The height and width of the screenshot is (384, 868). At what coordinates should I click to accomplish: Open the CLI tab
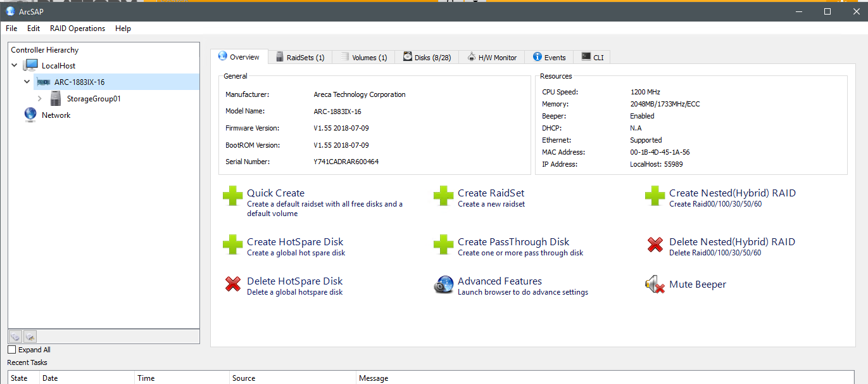point(593,57)
